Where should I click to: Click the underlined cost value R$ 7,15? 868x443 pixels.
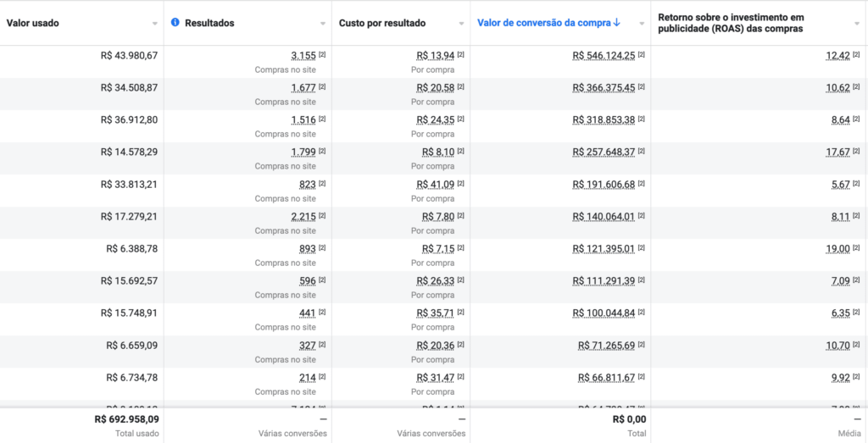pos(438,248)
